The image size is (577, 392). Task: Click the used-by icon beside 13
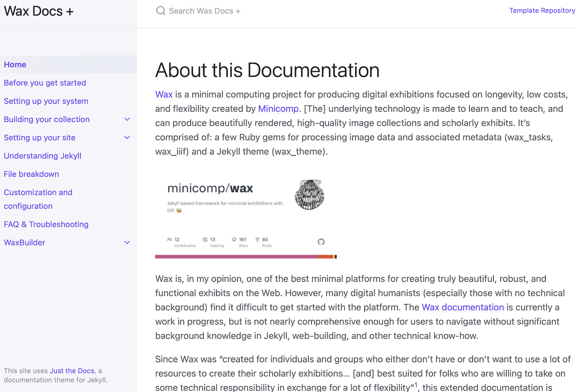(205, 240)
